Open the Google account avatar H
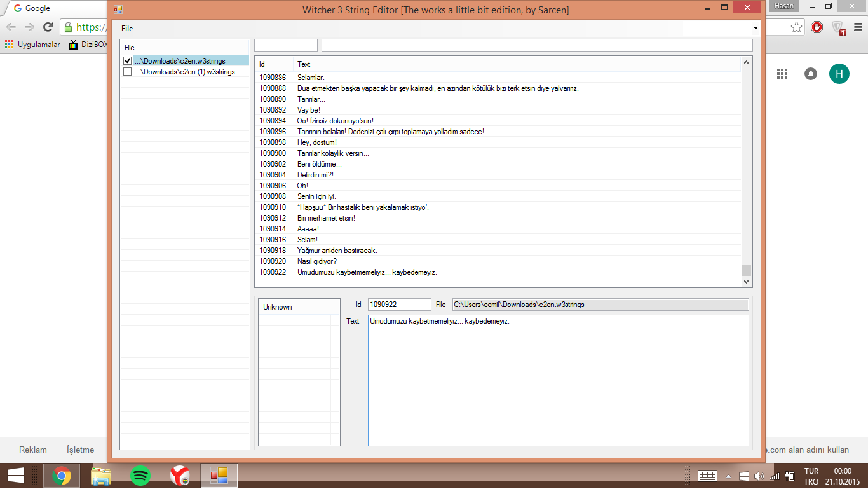This screenshot has width=868, height=489. pos(839,74)
